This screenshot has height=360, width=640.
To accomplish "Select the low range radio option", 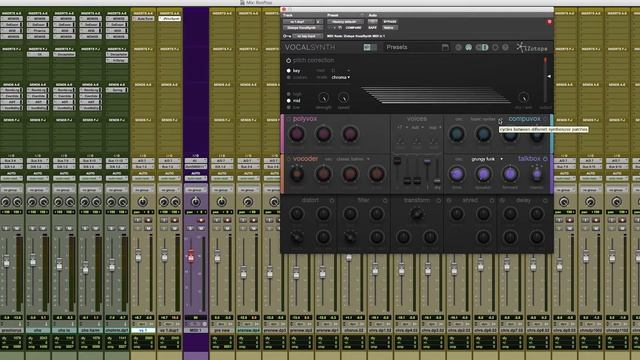I will pos(289,107).
